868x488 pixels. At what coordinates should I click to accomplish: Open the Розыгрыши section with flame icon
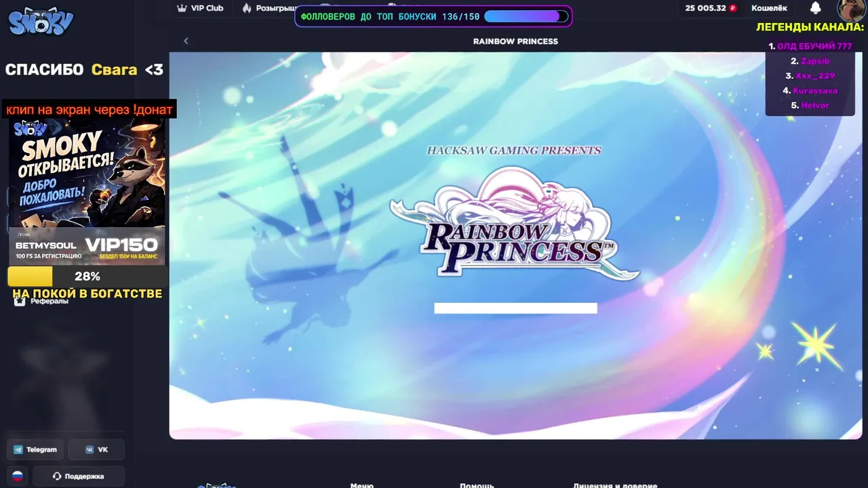click(270, 8)
